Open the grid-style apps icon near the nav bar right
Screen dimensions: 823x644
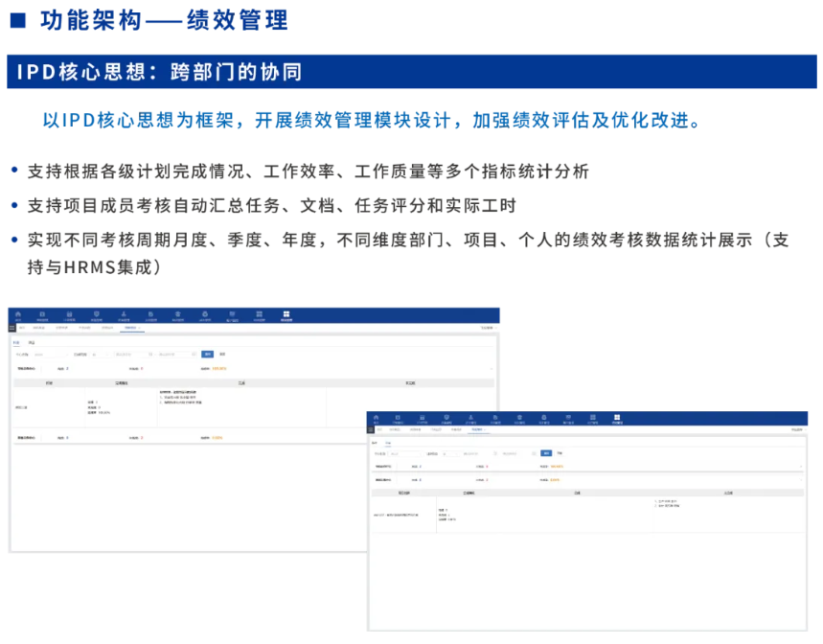[x=260, y=313]
